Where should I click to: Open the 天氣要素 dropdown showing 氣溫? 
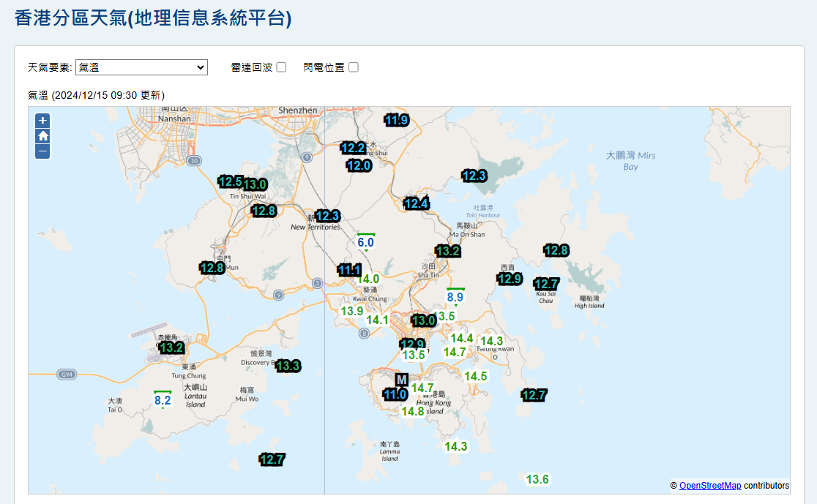point(141,67)
